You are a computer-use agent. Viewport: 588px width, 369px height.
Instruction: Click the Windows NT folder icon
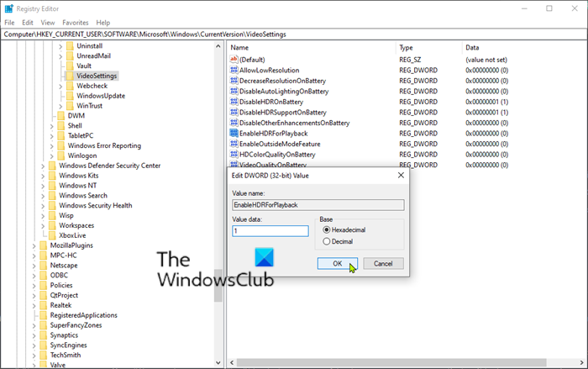52,186
